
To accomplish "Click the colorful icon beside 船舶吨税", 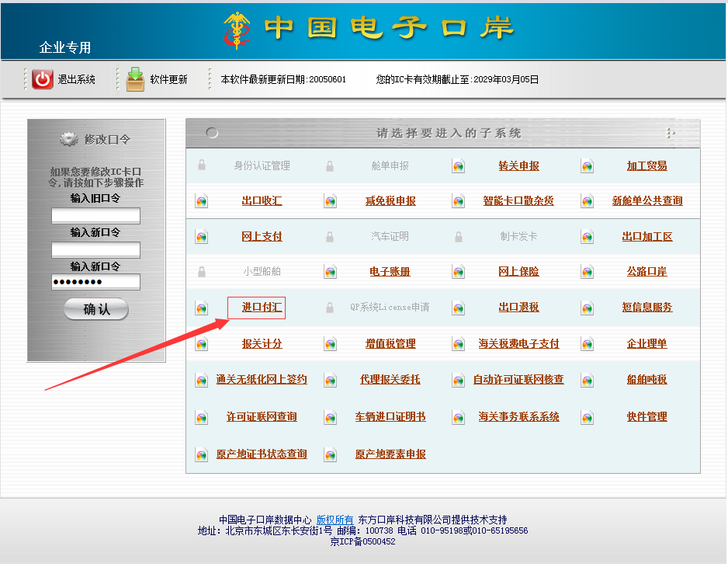I will [587, 381].
